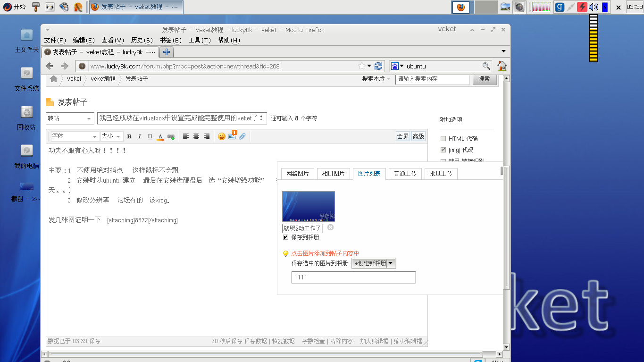Click the uploaded veket screenshot thumbnail

(x=309, y=206)
